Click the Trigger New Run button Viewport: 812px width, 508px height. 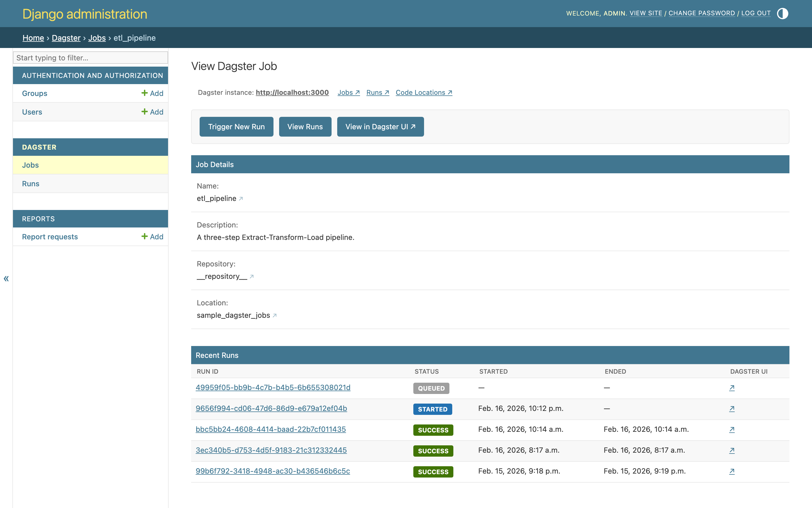(237, 127)
